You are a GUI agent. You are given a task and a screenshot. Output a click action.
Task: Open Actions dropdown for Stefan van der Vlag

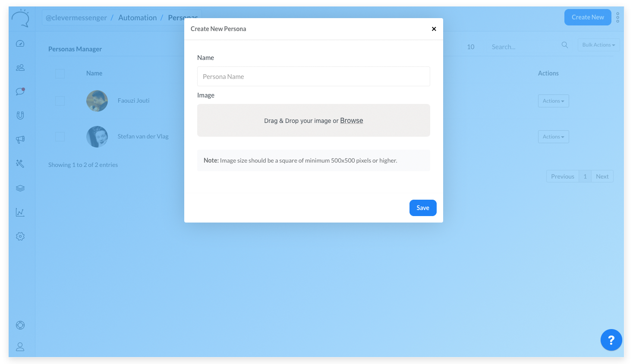coord(553,137)
